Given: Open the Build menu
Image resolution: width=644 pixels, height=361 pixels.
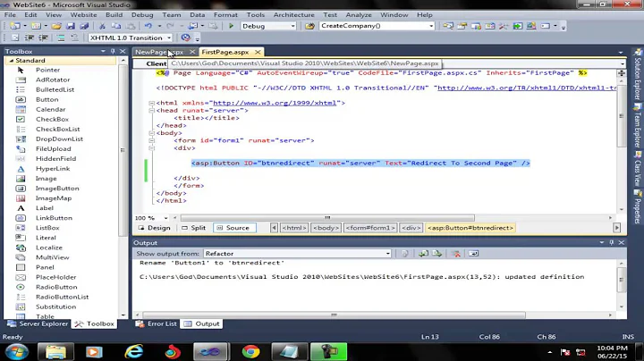Looking at the screenshot, I should [114, 15].
